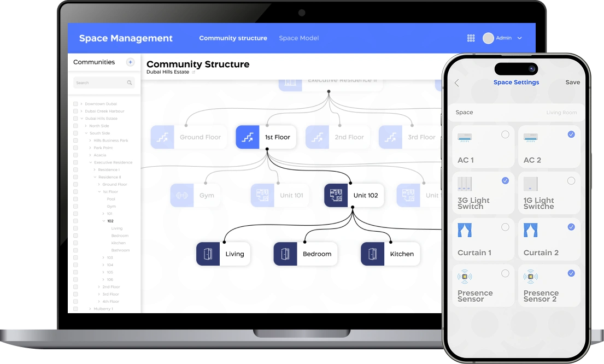Deselect the 3G Light Switch device
The image size is (604, 364).
pos(506,180)
